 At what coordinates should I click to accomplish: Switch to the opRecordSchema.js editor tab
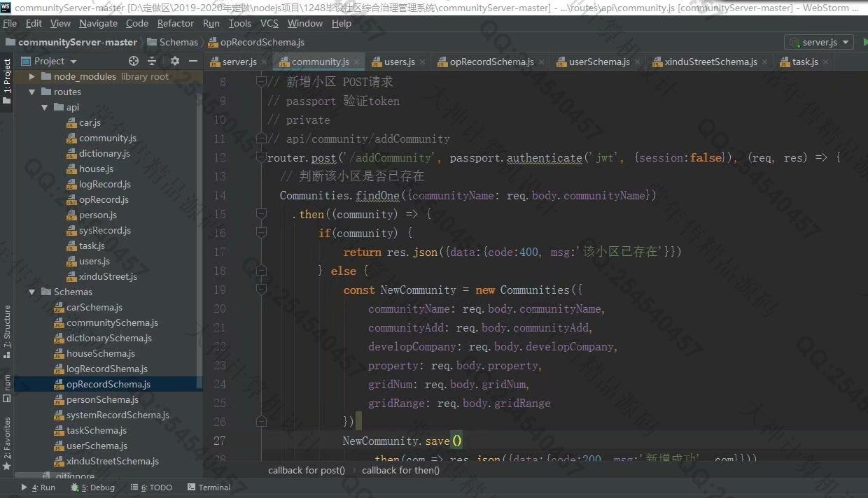491,62
